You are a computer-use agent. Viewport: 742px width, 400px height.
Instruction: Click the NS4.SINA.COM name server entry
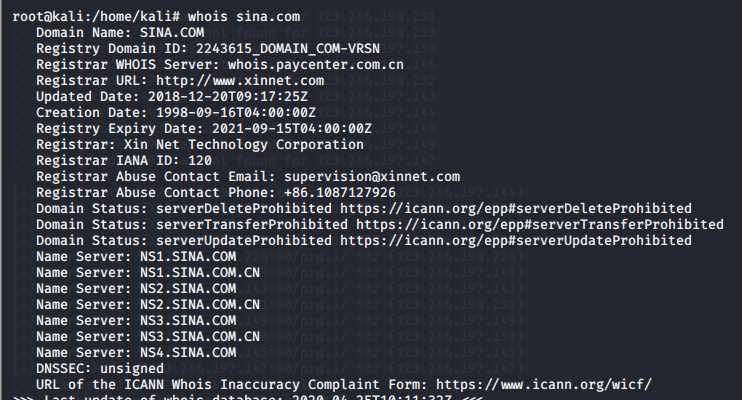pyautogui.click(x=188, y=353)
